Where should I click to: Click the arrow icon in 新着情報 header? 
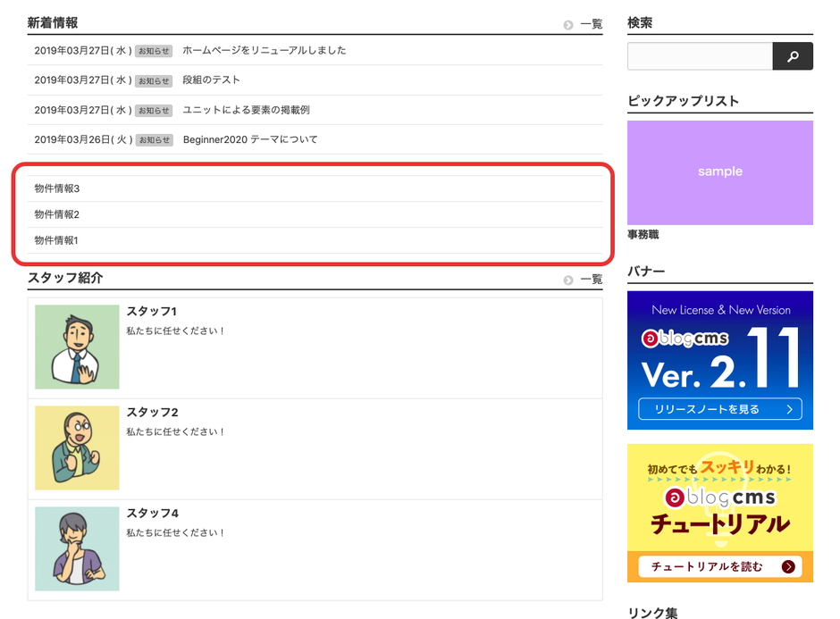(x=568, y=25)
